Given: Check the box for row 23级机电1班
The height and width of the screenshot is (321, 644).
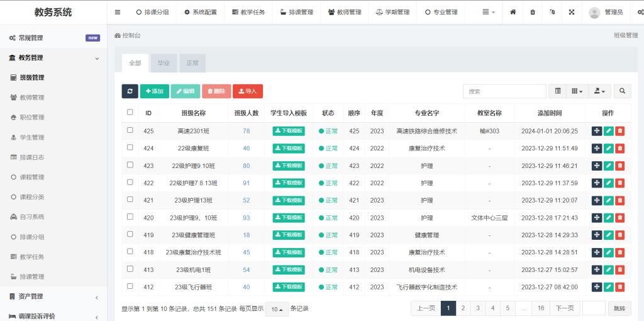Looking at the screenshot, I should [x=130, y=268].
